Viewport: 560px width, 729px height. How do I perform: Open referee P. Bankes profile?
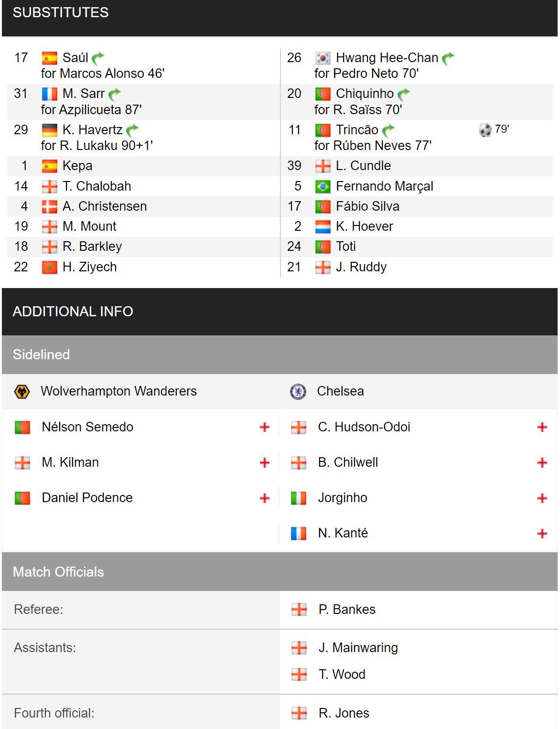pos(347,610)
